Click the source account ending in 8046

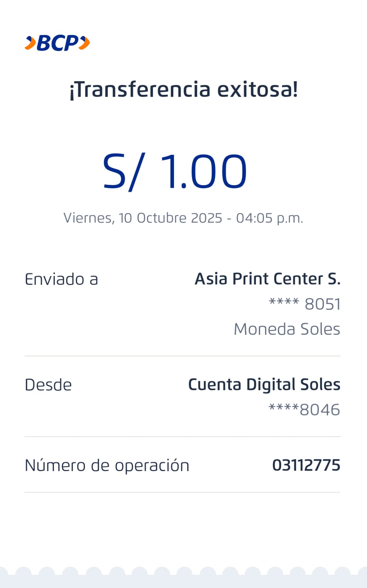[304, 409]
